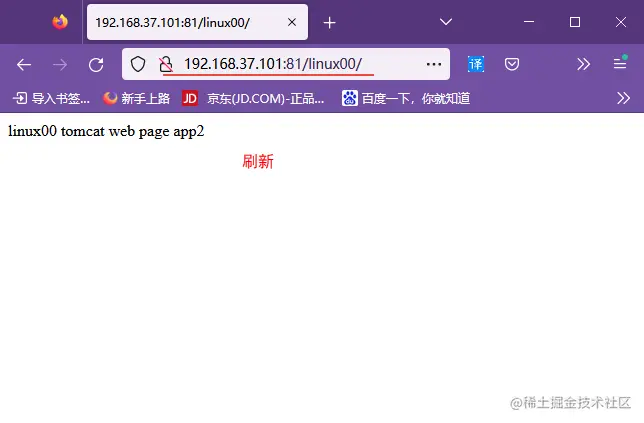Open 京东(JD.COM) bookmark
The height and width of the screenshot is (423, 644).
click(x=253, y=99)
